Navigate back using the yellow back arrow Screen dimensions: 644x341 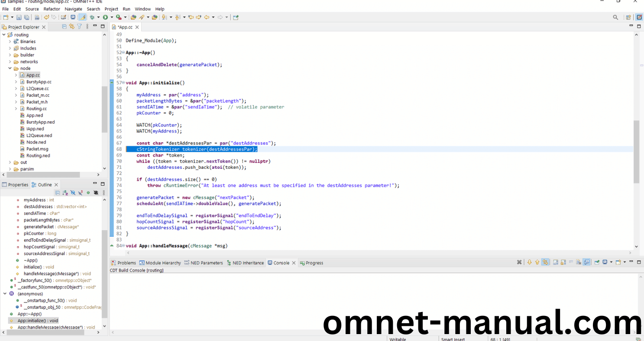pyautogui.click(x=207, y=17)
